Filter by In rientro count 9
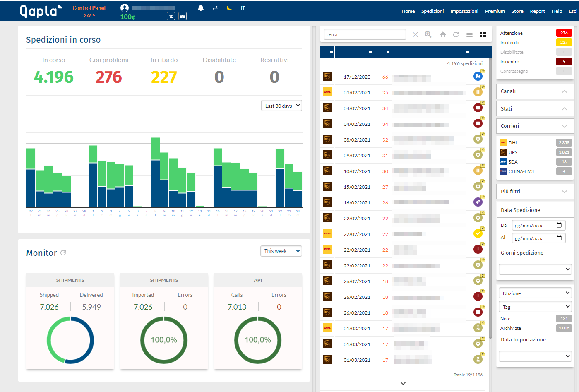This screenshot has height=392, width=579. [x=564, y=61]
